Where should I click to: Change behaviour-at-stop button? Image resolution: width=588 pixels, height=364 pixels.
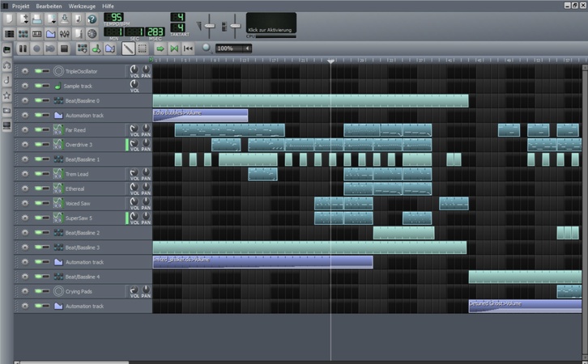pyautogui.click(x=188, y=49)
